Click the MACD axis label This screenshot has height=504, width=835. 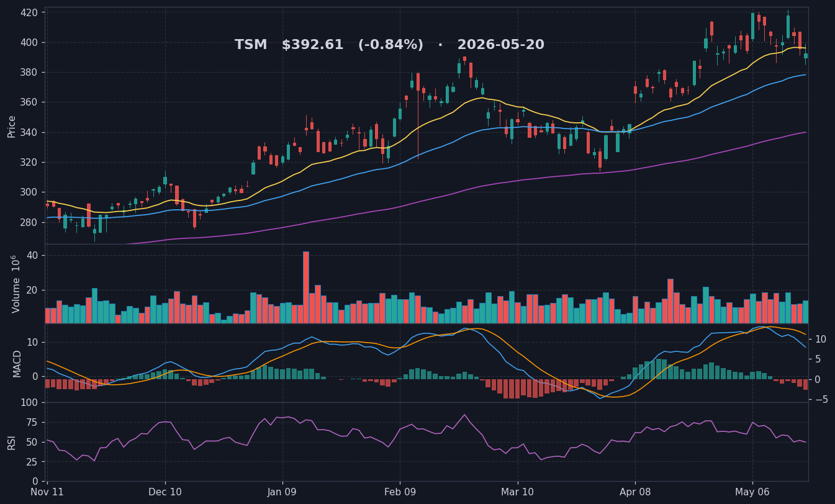click(17, 363)
